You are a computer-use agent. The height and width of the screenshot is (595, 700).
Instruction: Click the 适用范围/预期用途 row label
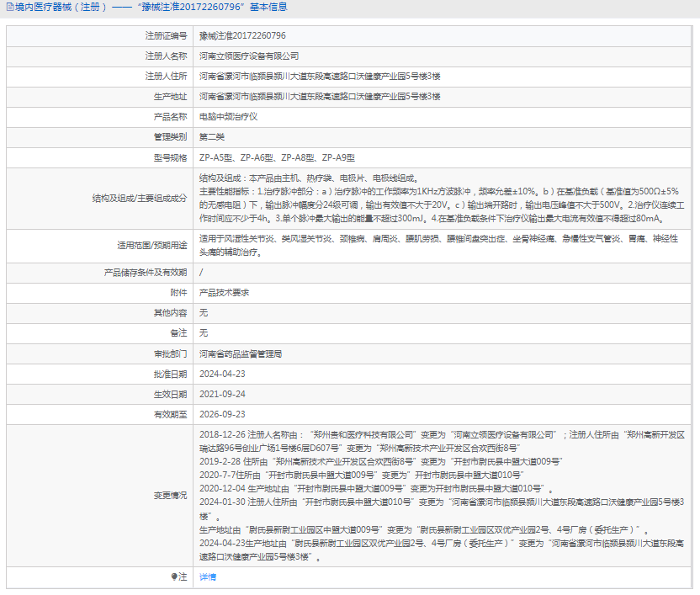pos(152,245)
